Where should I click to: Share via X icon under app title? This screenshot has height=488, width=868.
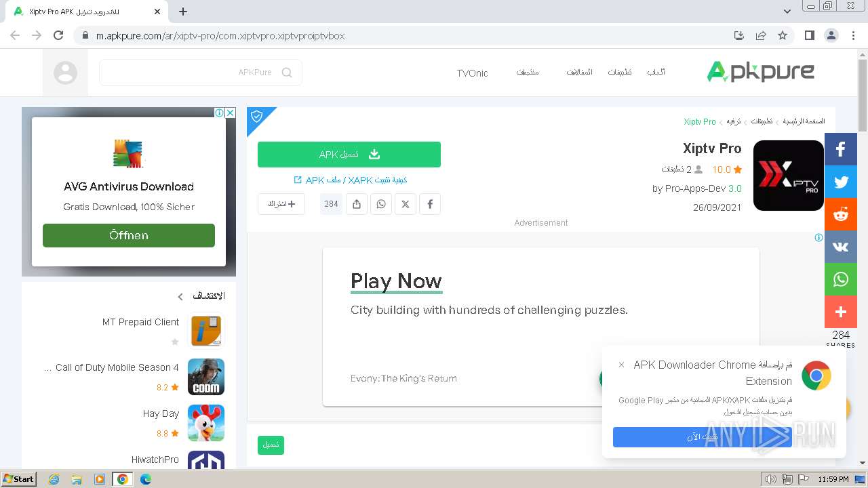pos(406,204)
